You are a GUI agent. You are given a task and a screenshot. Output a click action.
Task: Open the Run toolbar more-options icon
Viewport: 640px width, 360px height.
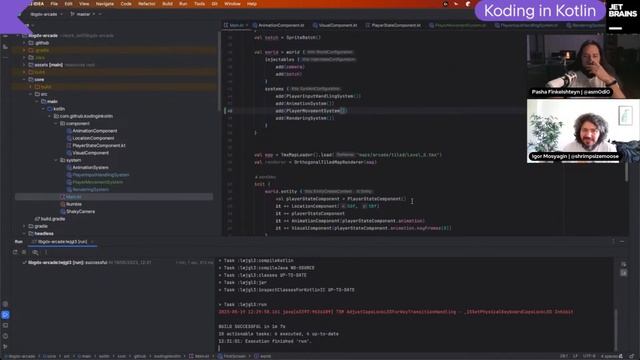click(46, 252)
